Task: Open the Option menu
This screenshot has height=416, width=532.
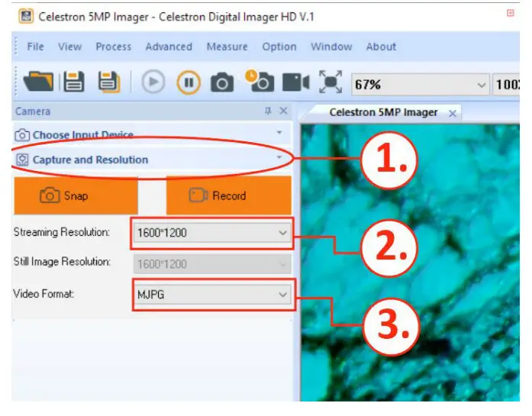Action: (x=279, y=47)
